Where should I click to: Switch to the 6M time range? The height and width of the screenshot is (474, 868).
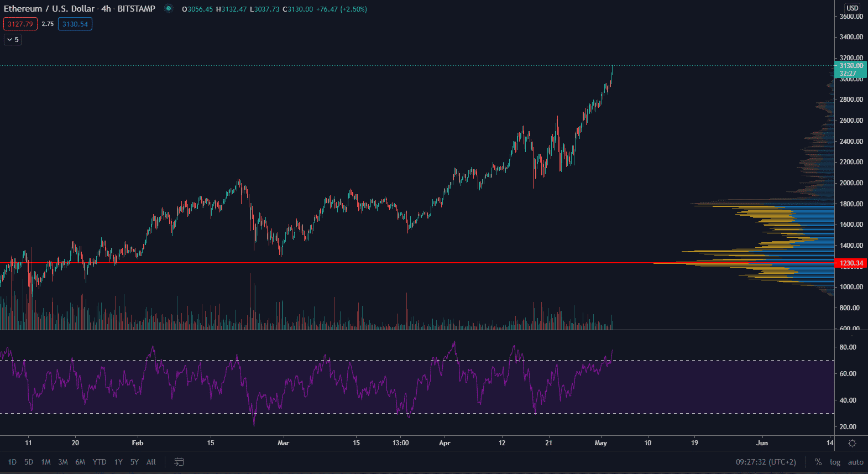pyautogui.click(x=80, y=462)
